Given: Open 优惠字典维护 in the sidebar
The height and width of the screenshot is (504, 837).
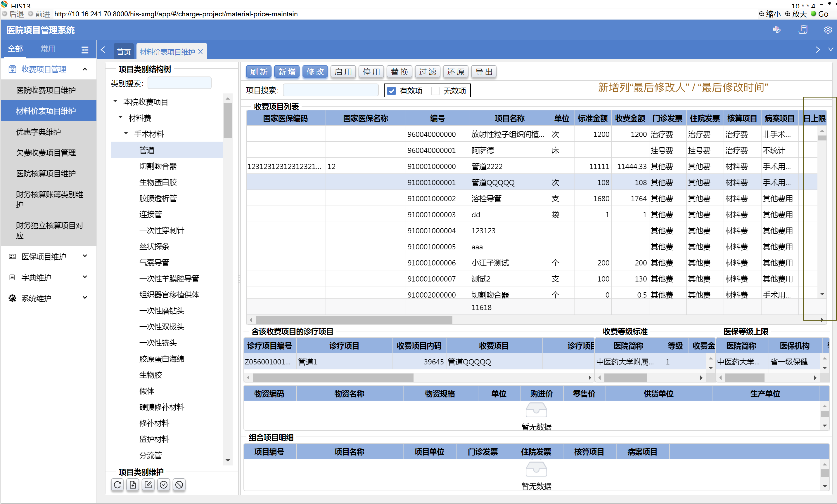Looking at the screenshot, I should 38,132.
